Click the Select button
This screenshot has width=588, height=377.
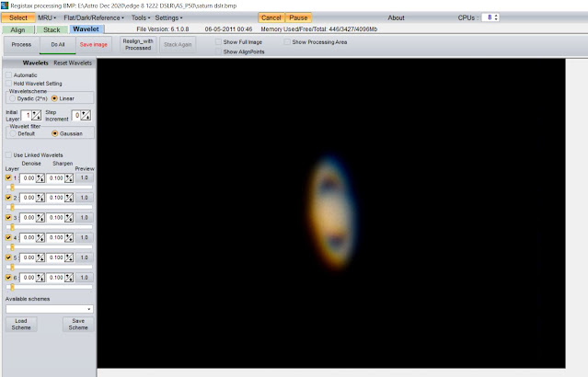coord(18,17)
